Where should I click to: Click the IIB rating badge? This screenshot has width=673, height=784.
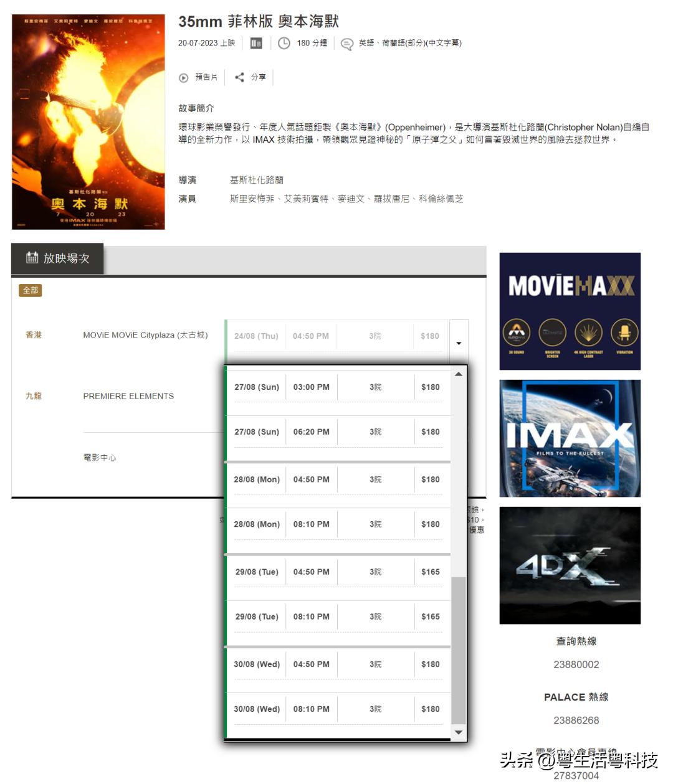click(x=255, y=44)
